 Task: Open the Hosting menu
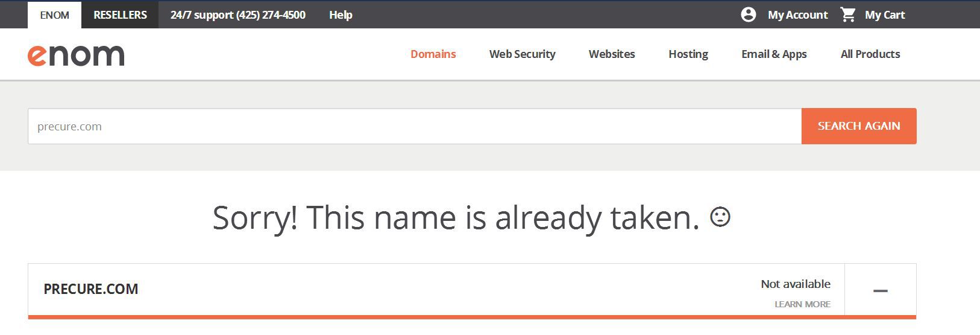(x=688, y=54)
